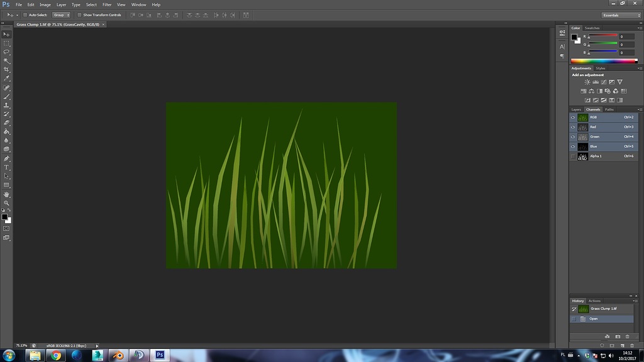Click the foreground color swatch in toolbar

coord(4,217)
